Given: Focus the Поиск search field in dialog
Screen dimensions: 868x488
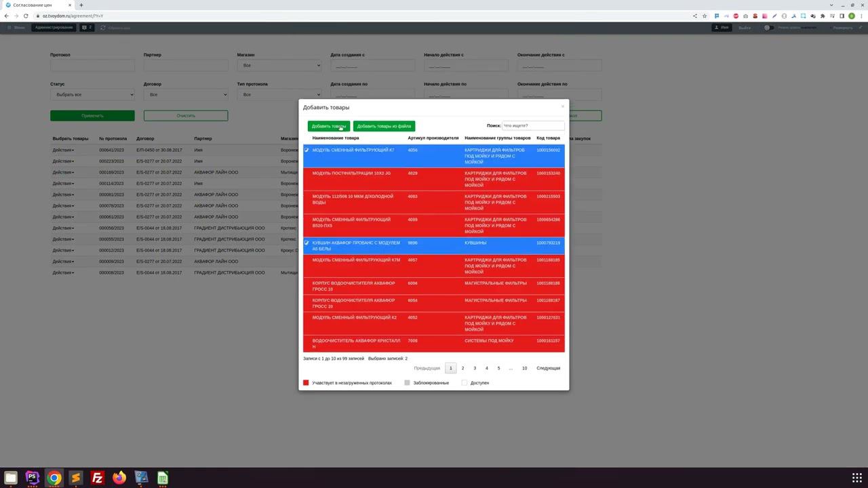Looking at the screenshot, I should click(x=533, y=125).
